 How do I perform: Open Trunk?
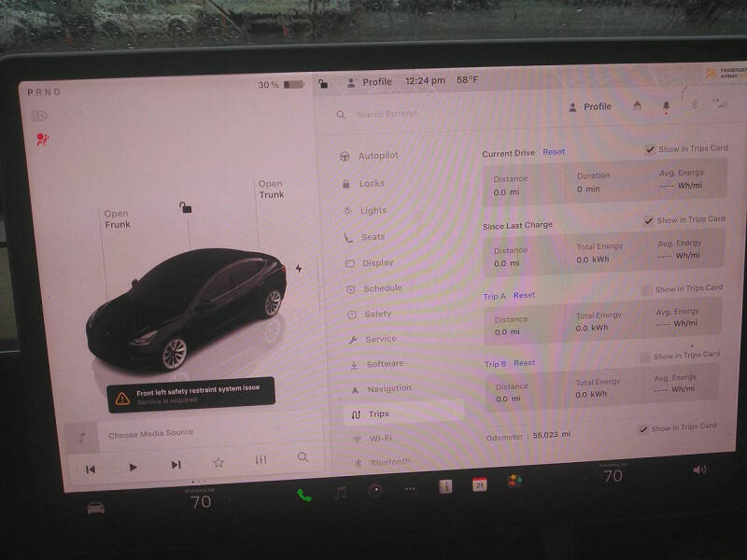(x=271, y=189)
